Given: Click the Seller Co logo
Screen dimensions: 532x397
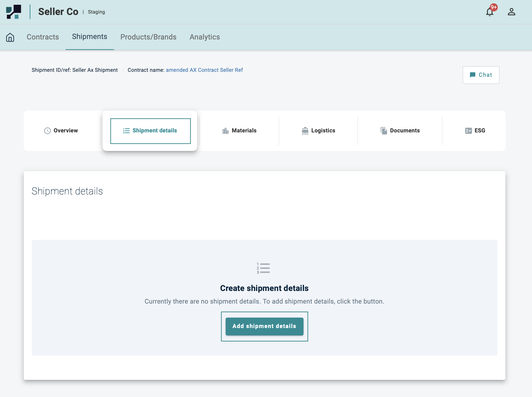Looking at the screenshot, I should tap(14, 12).
